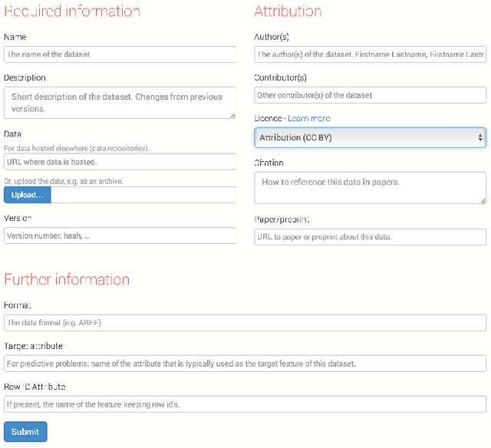The image size is (491, 448).
Task: Open the Licence 'Learn more' link
Action: [308, 119]
